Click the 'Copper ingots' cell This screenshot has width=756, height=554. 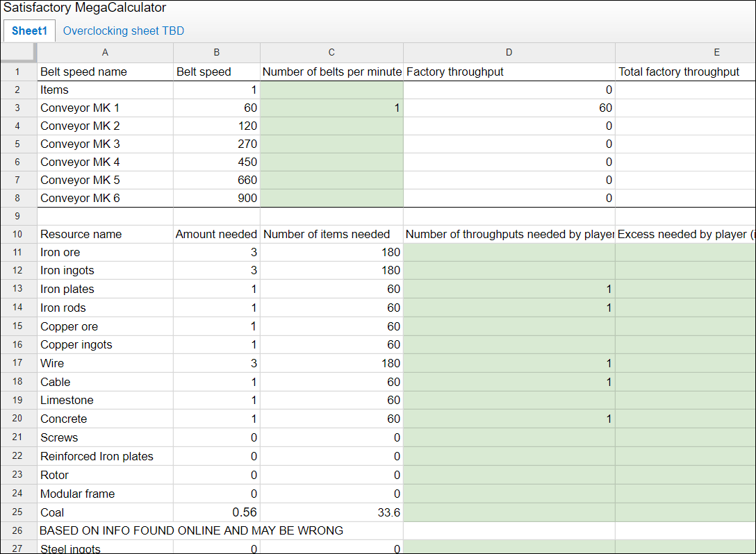click(x=105, y=345)
